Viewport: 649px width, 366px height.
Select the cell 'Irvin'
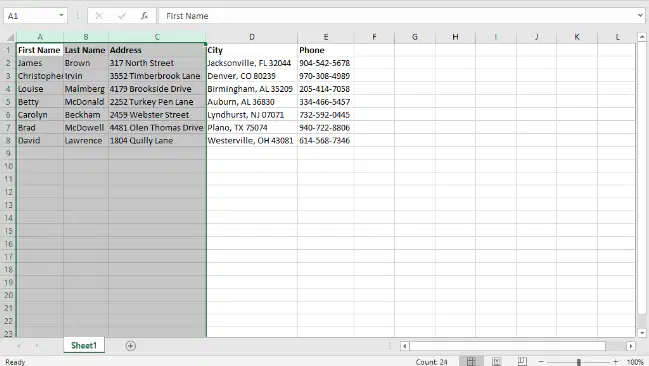(x=86, y=76)
